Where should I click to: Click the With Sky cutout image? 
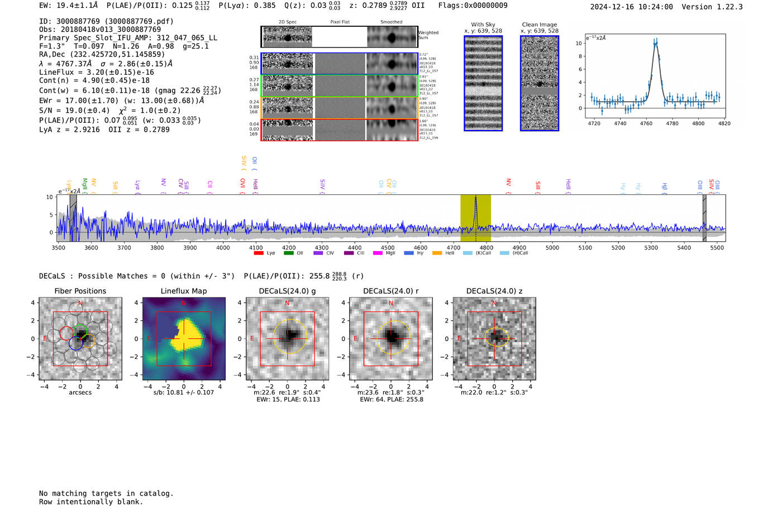click(483, 83)
